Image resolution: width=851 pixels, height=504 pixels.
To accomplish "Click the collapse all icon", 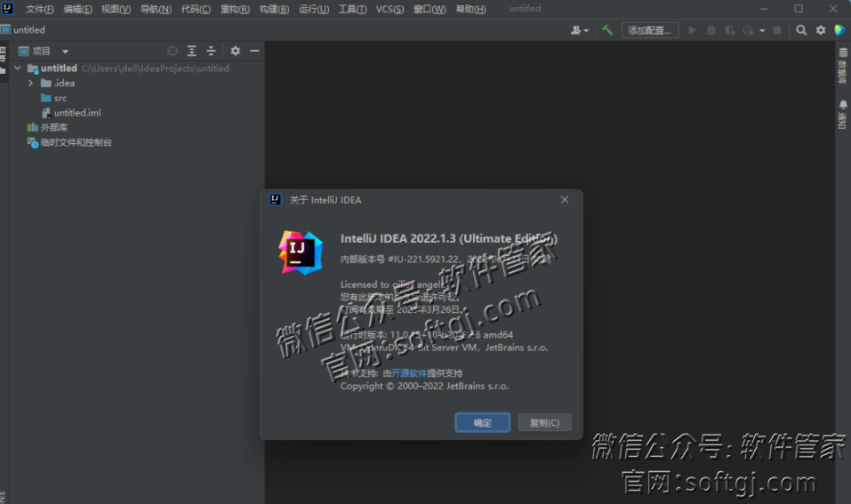I will click(211, 51).
